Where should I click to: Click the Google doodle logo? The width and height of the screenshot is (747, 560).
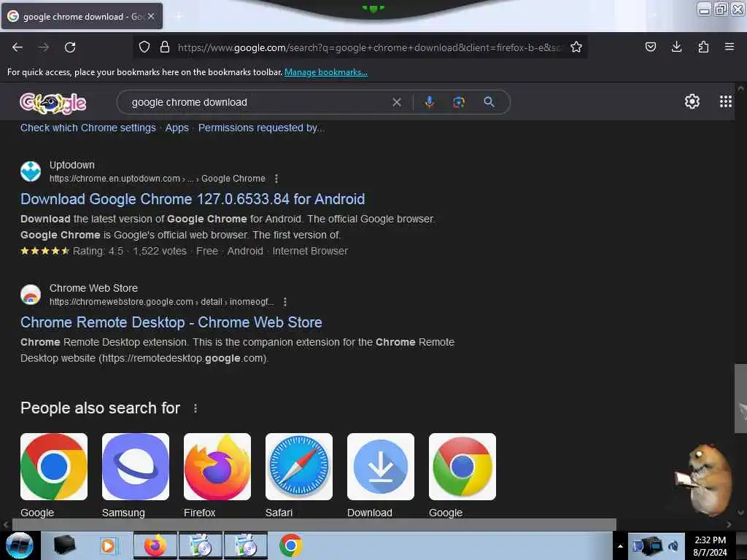(x=53, y=102)
